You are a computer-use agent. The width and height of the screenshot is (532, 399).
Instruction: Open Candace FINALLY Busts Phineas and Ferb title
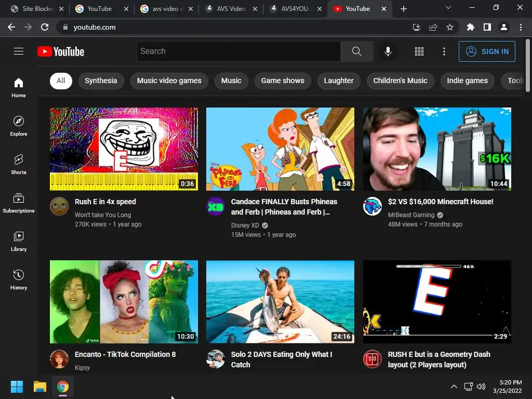click(x=284, y=207)
